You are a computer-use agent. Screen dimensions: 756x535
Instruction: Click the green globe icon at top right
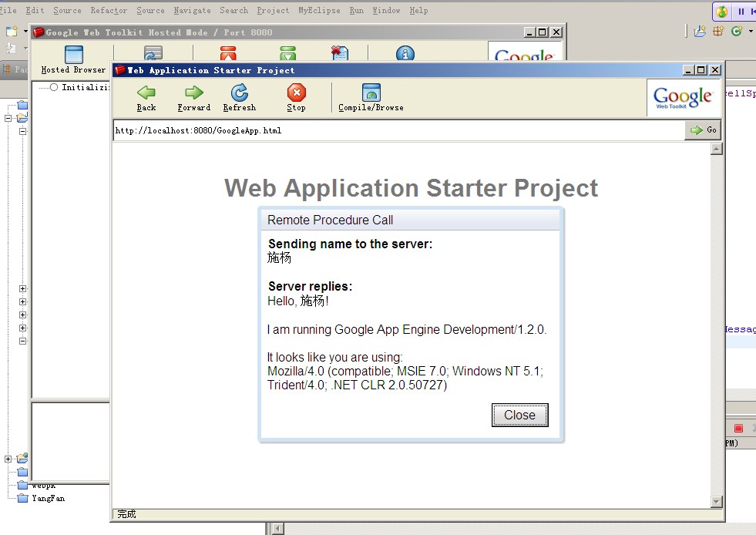[x=722, y=11]
